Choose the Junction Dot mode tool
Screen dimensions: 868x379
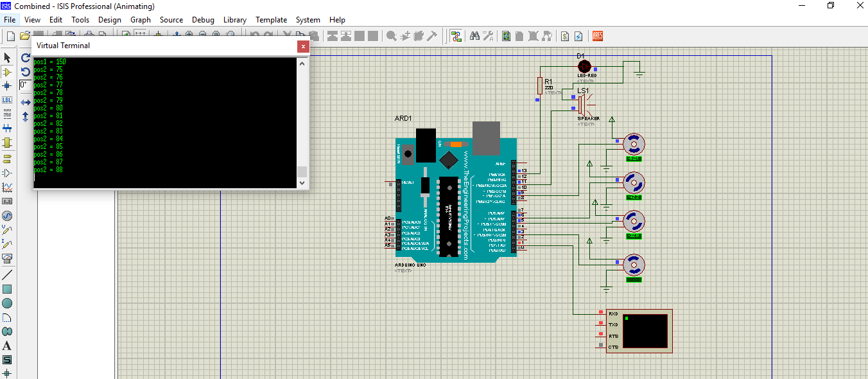click(7, 85)
